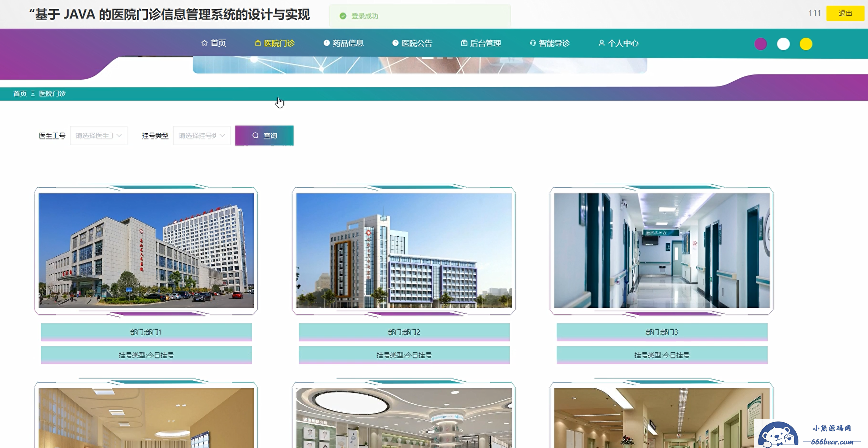Click the 登录成功 notification message

point(420,16)
